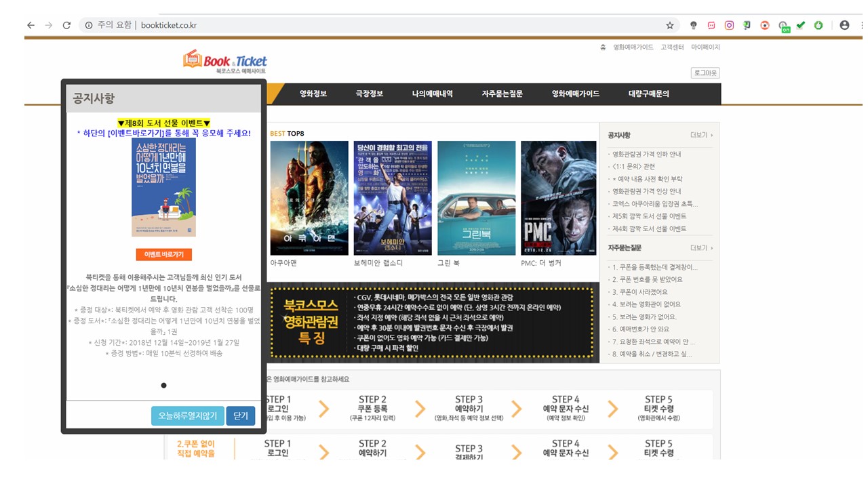Open 마이페이지 link
This screenshot has width=868, height=488.
coord(706,47)
